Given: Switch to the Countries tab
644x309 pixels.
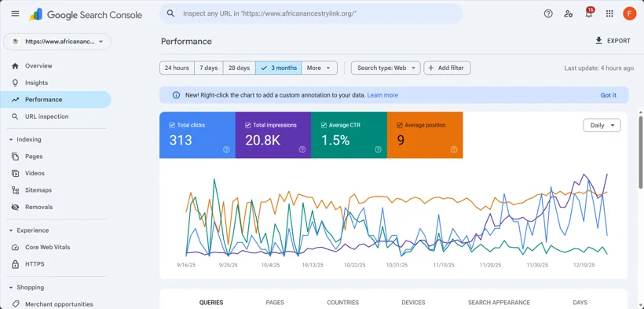Looking at the screenshot, I should pos(342,303).
